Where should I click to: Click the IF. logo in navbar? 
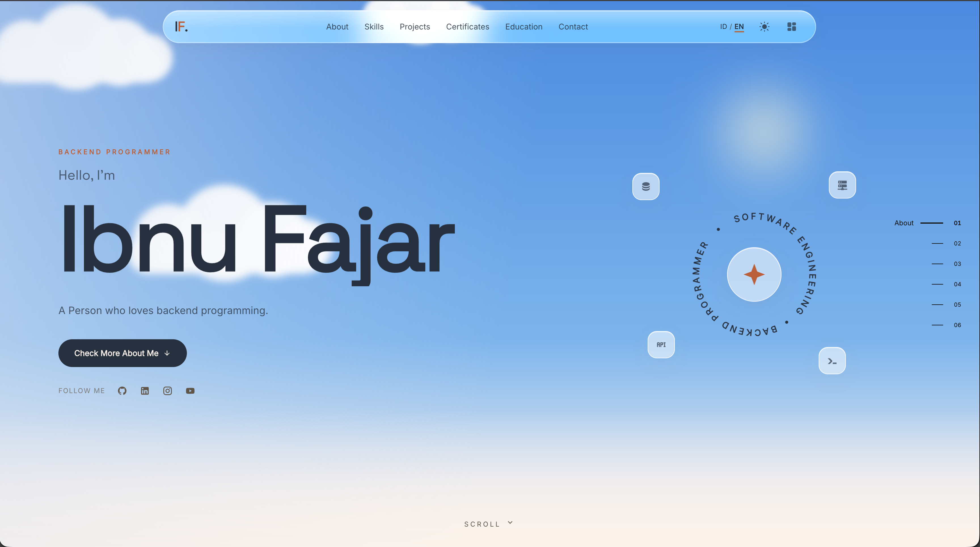[181, 27]
